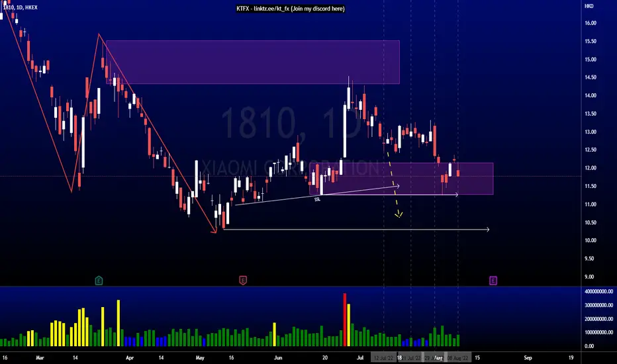The height and width of the screenshot is (364, 617).
Task: Click the 1810, 1D, HKEX symbol legend
Action: coord(20,7)
